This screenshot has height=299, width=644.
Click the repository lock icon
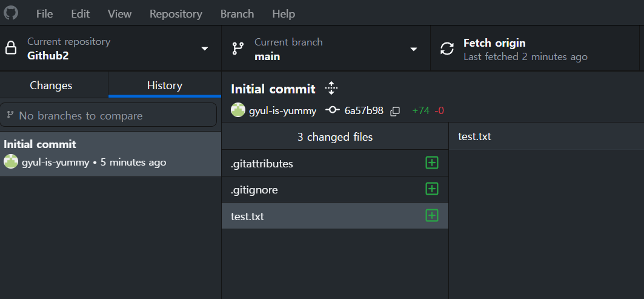pyautogui.click(x=11, y=49)
